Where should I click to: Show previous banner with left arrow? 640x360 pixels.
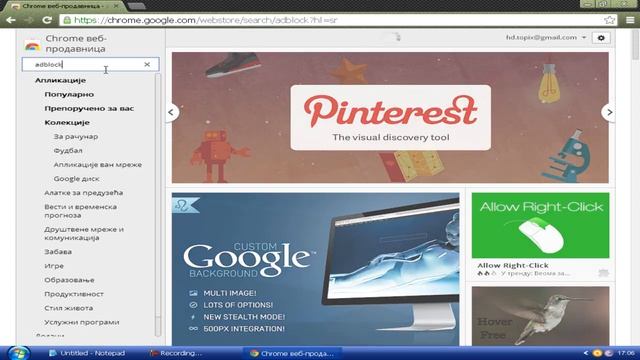(x=171, y=112)
